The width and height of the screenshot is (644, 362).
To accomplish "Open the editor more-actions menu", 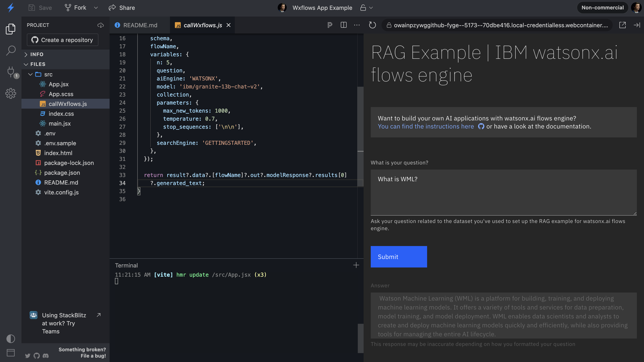I will 357,25.
